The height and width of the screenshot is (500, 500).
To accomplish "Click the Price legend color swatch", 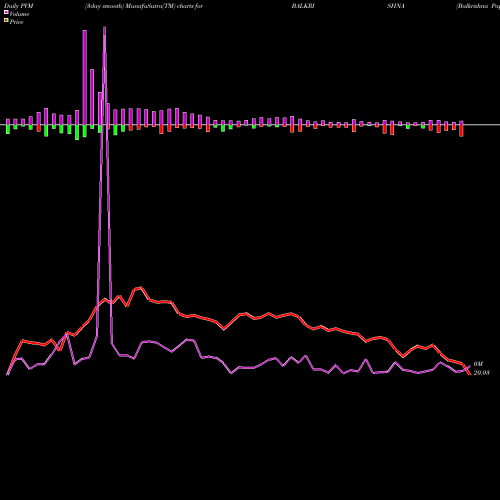I will pos(6,21).
